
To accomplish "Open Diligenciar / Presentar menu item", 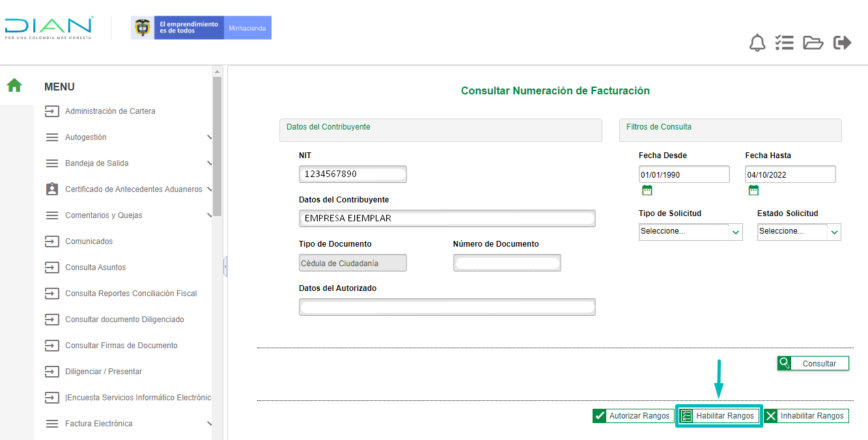I will [x=104, y=372].
